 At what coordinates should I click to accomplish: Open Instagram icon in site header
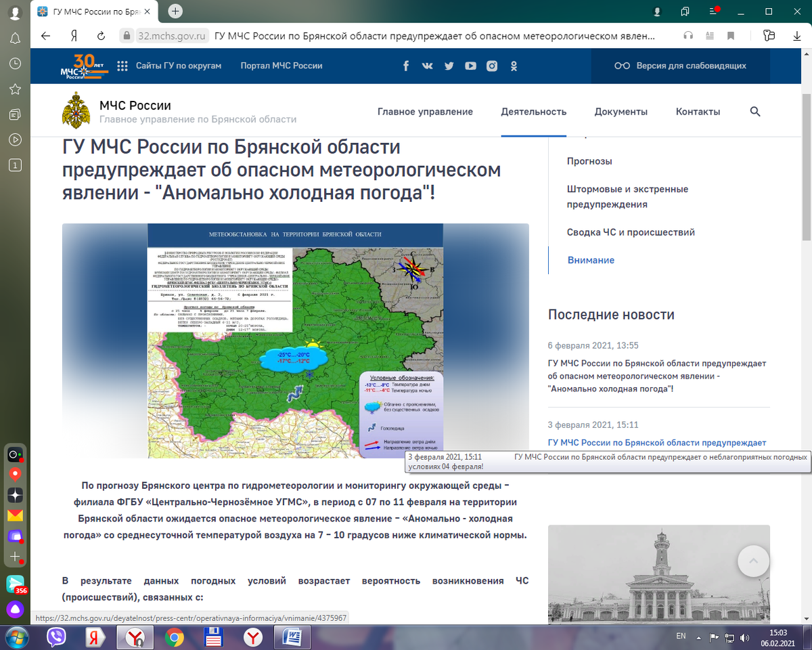tap(492, 66)
